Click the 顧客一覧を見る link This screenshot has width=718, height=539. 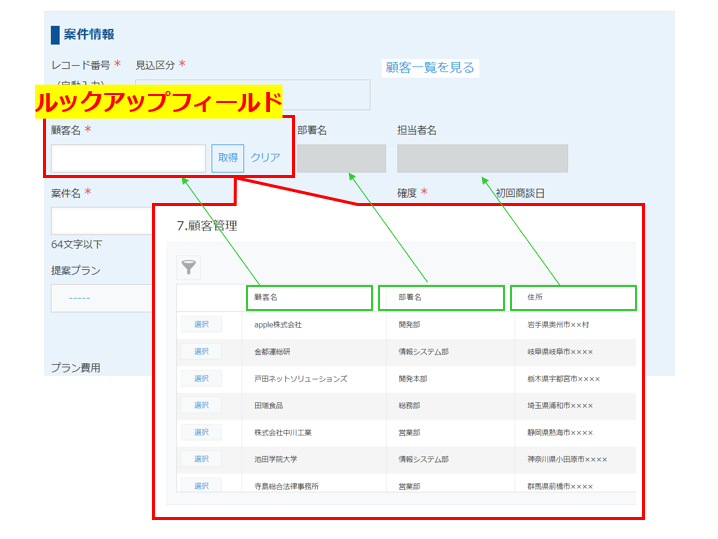click(430, 68)
